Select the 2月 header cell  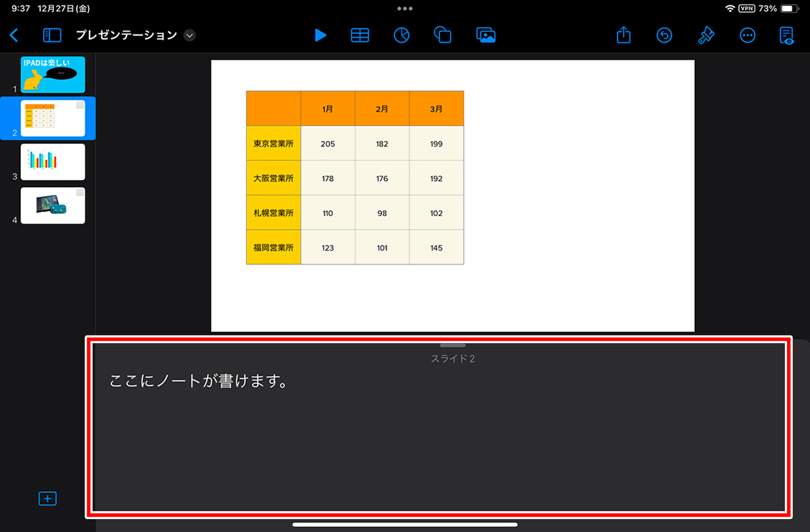point(382,109)
